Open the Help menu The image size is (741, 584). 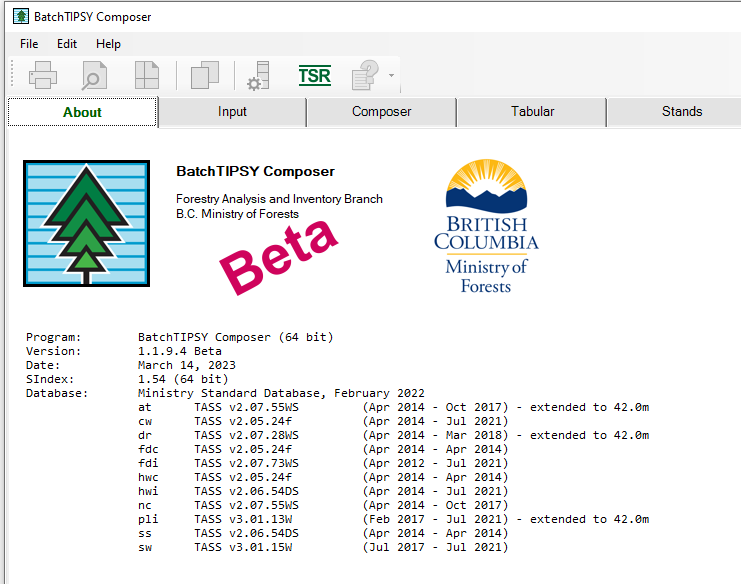coord(108,44)
